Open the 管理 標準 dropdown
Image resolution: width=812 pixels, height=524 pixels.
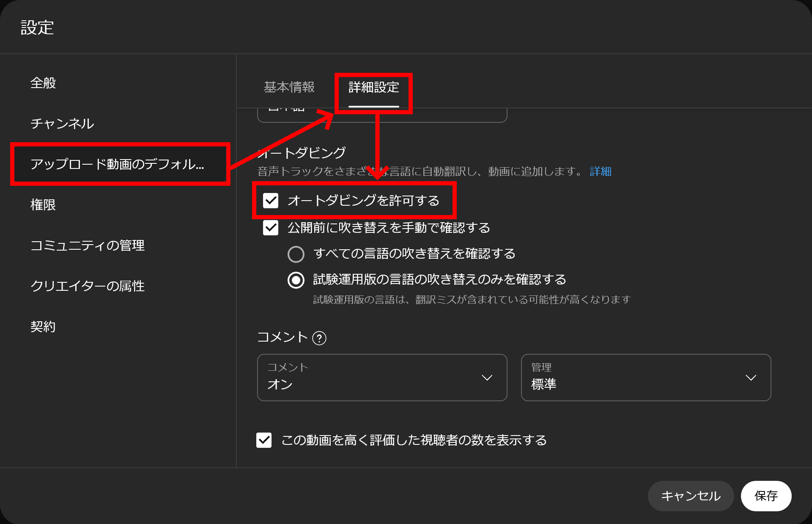pos(646,378)
